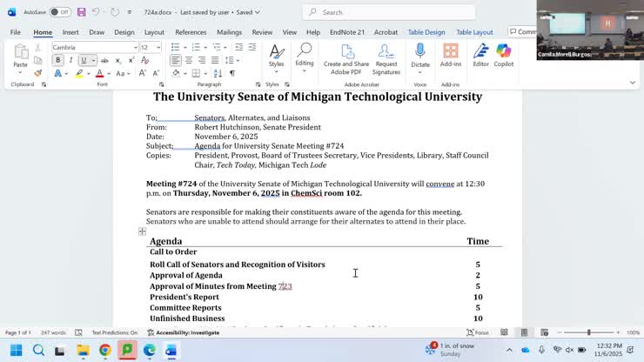
Task: Click Accessibility: Investigate in status bar
Action: pyautogui.click(x=183, y=332)
